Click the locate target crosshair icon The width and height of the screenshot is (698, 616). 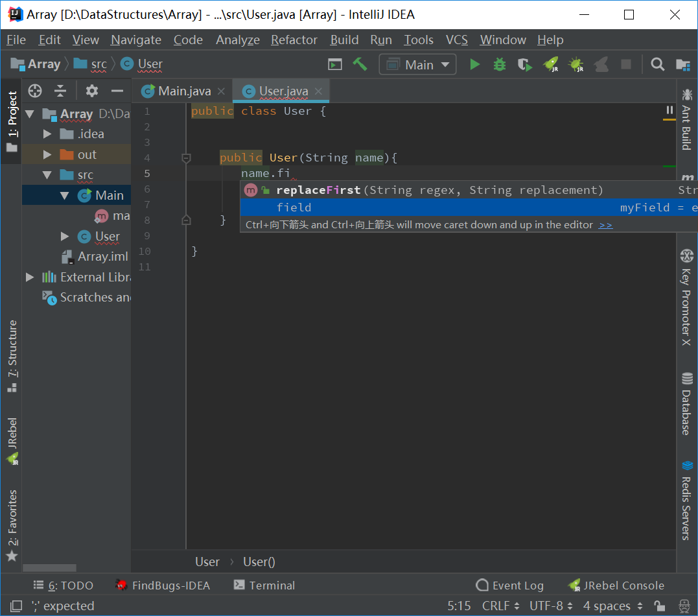click(x=36, y=91)
